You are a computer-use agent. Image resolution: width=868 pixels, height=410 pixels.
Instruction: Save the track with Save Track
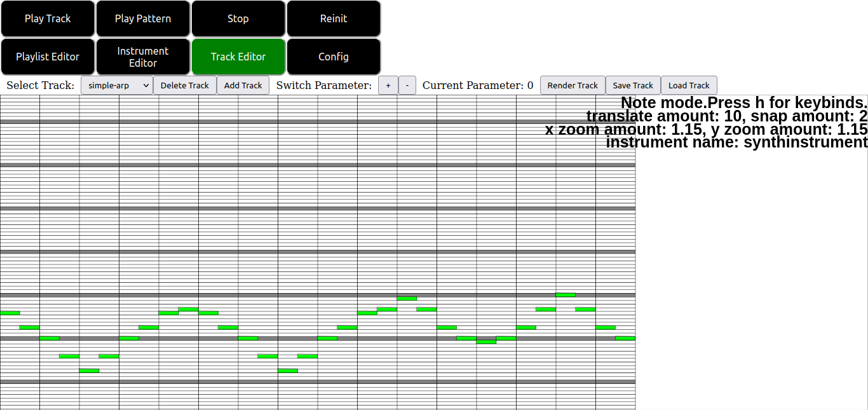pos(633,85)
